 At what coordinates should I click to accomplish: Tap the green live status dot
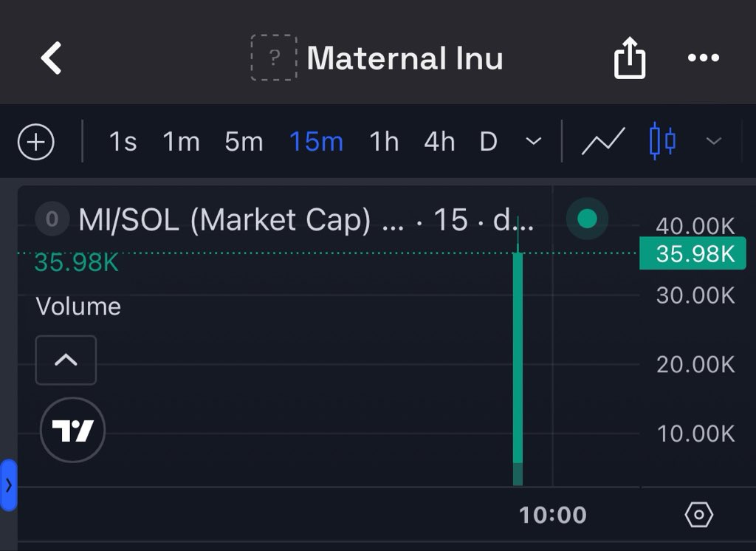point(587,219)
